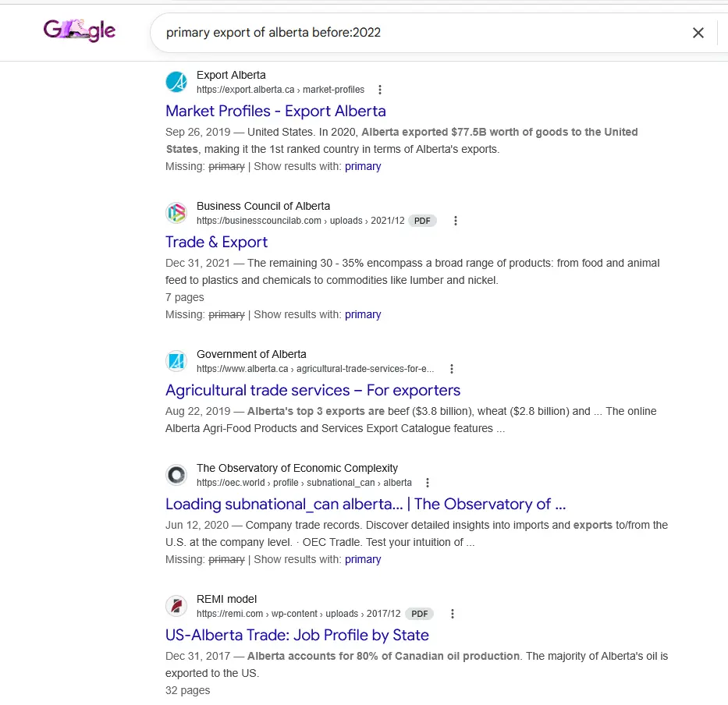728x705 pixels.
Task: Open more options for Government of Alberta result
Action: pyautogui.click(x=451, y=369)
